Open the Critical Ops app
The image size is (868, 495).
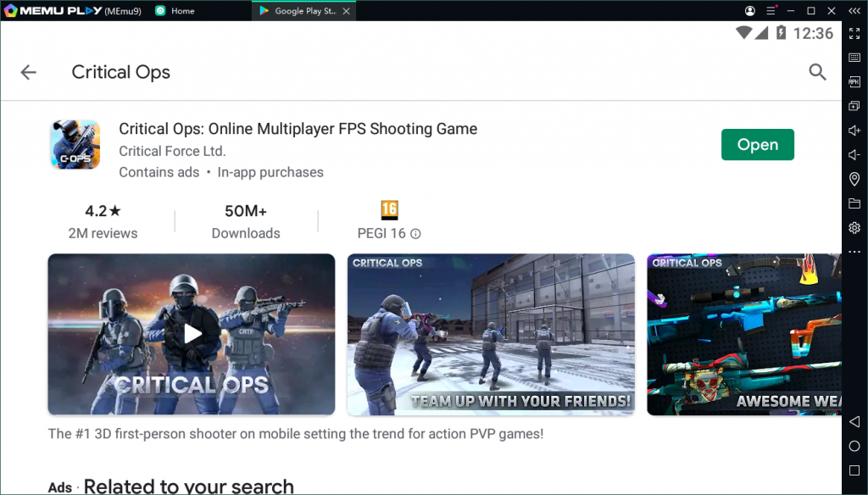757,145
